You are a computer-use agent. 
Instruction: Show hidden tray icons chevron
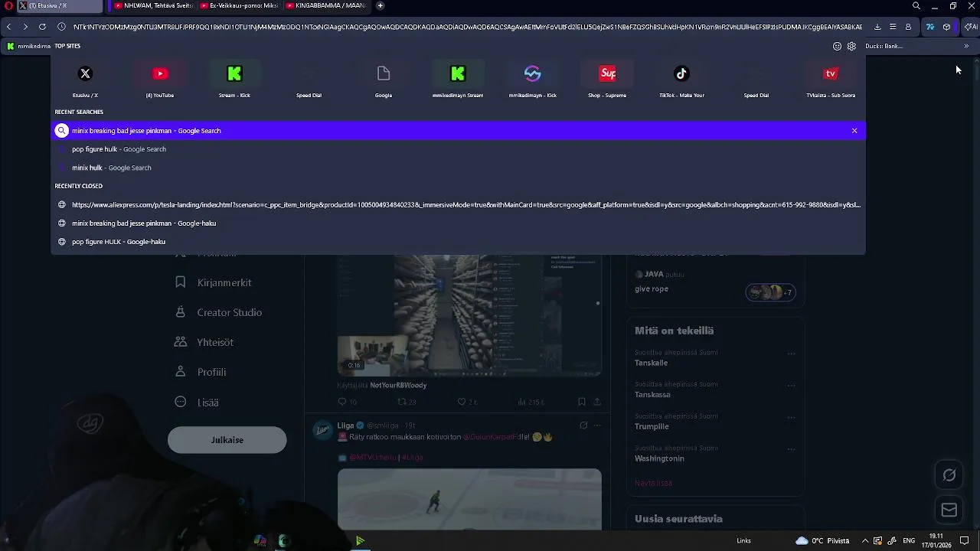point(865,540)
